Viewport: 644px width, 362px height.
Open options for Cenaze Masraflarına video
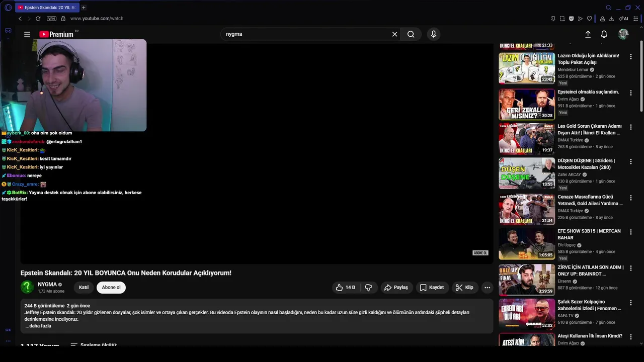(631, 198)
